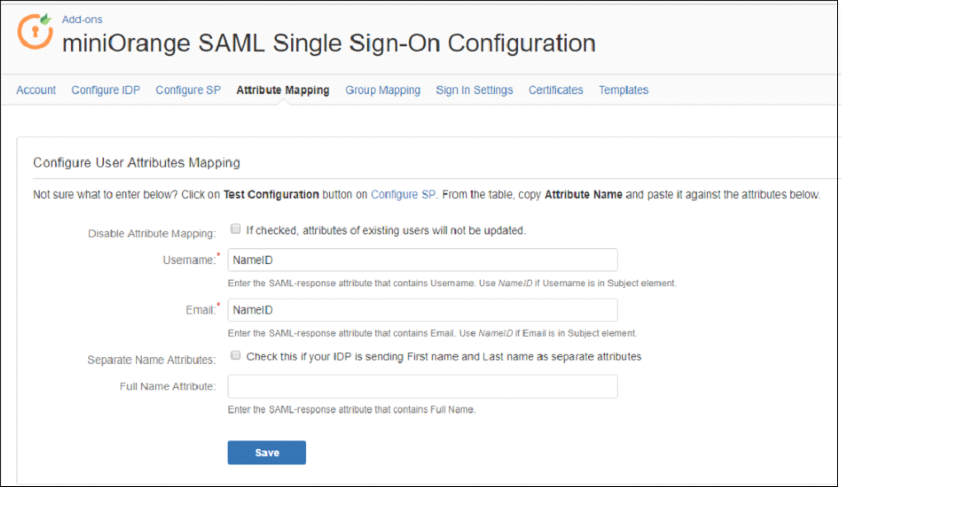
Task: Switch to the Account tab
Action: [x=35, y=90]
